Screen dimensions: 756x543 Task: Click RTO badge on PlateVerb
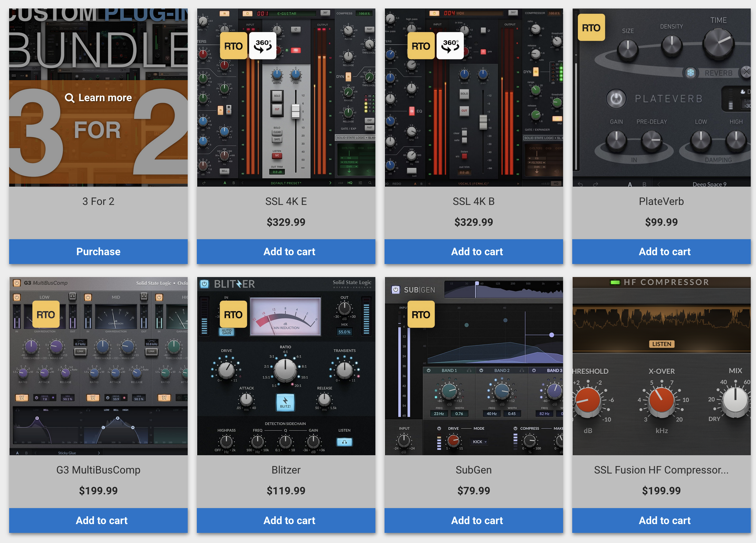[591, 27]
